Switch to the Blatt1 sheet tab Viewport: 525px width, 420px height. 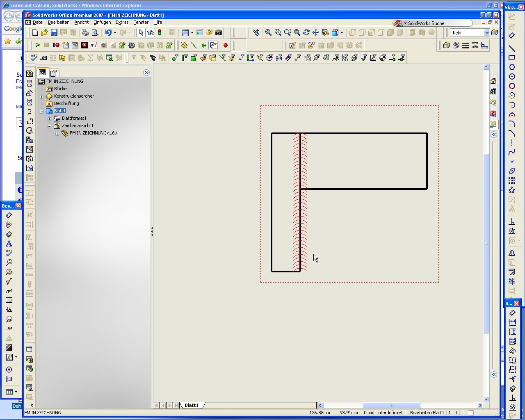pos(191,405)
